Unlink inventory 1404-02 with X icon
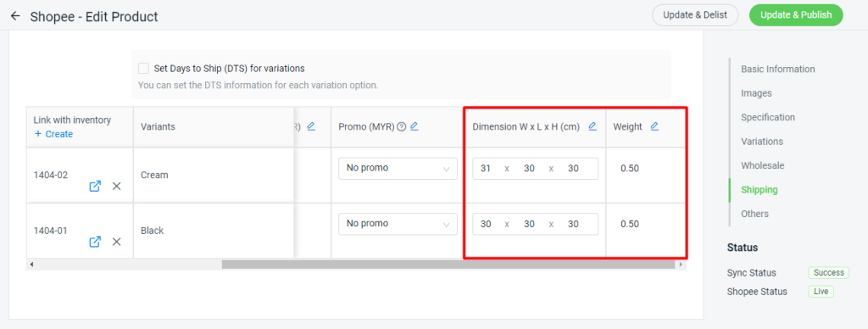The width and height of the screenshot is (868, 329). [x=117, y=186]
